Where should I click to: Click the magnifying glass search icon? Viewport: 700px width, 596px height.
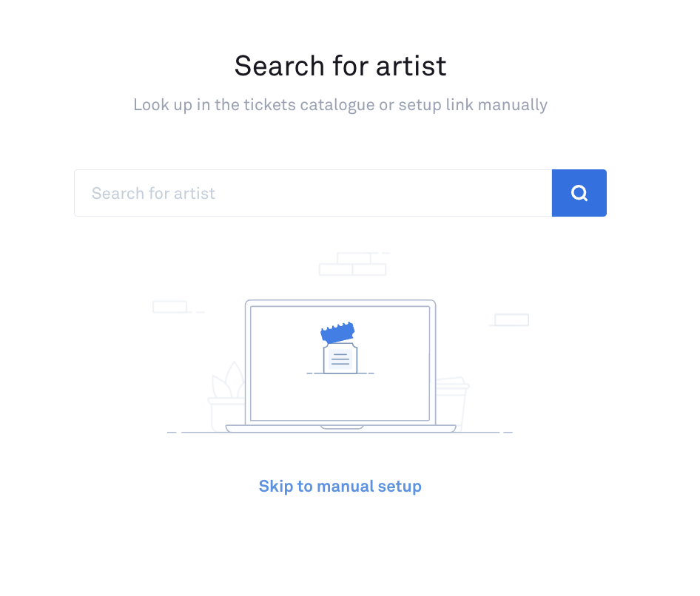[x=579, y=193]
